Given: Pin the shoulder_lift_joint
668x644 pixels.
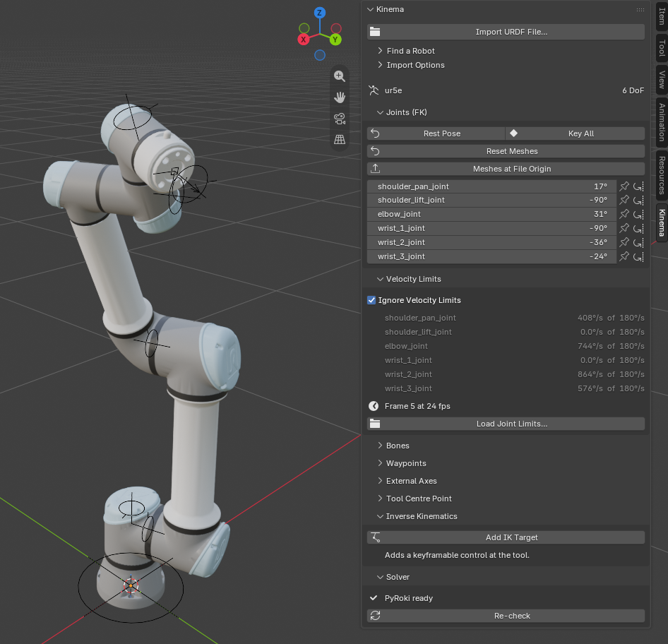Looking at the screenshot, I should tap(624, 200).
